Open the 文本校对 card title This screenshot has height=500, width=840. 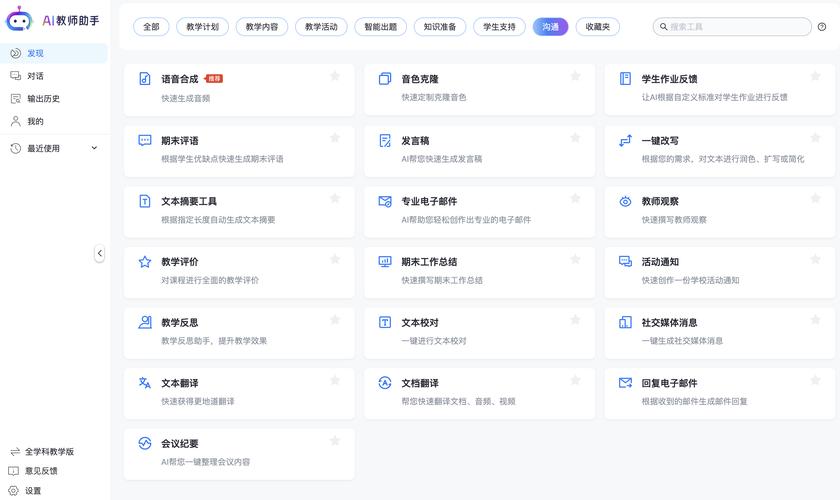click(x=420, y=323)
